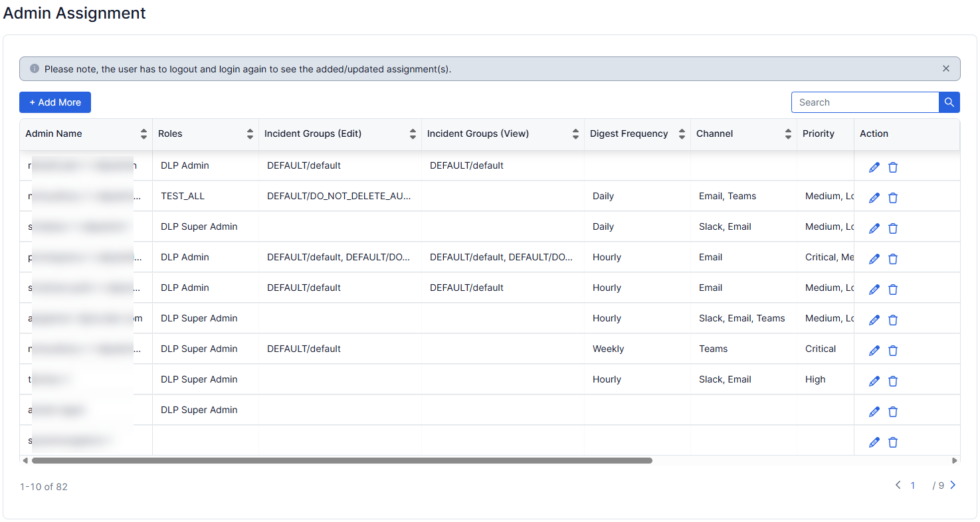Sort by Channel column header
Screen dimensions: 980x522
point(788,134)
